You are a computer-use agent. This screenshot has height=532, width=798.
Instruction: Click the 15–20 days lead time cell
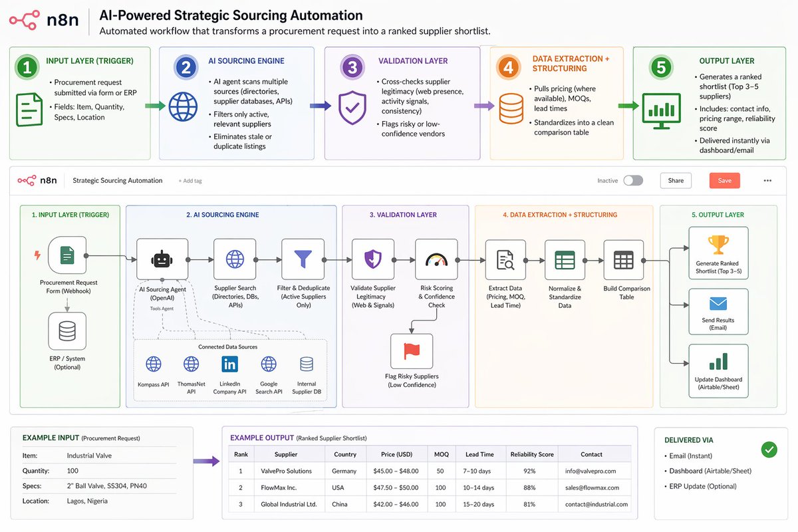(x=479, y=504)
